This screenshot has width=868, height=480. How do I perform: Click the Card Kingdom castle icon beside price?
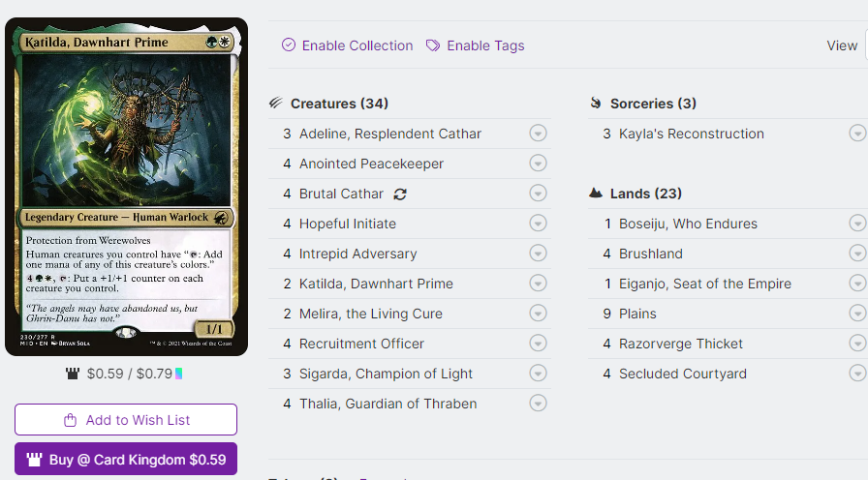click(73, 374)
